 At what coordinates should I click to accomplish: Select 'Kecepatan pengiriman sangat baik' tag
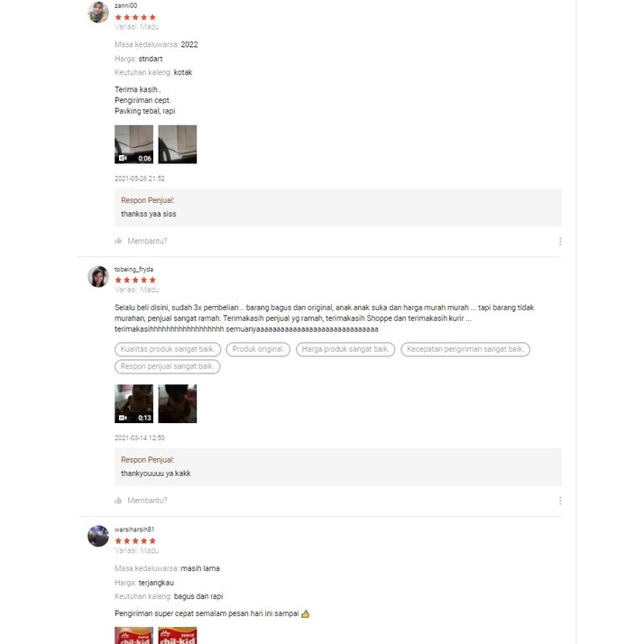click(465, 349)
